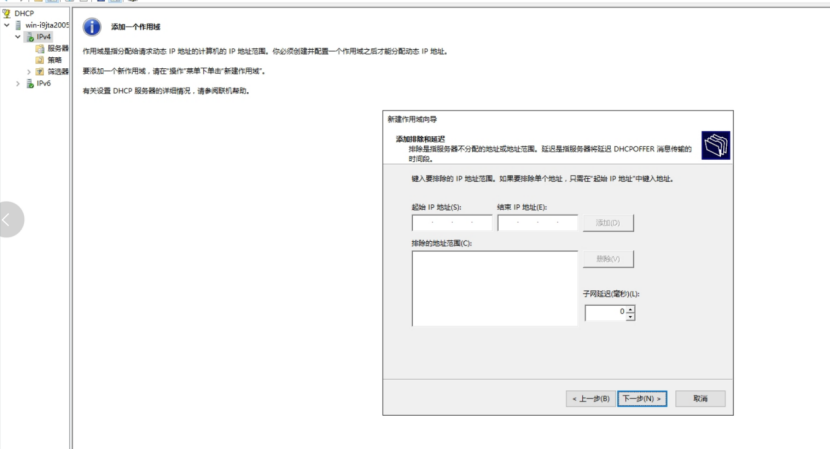Click the instruction text 键入要排除的 IP 地址范围

[x=543, y=179]
